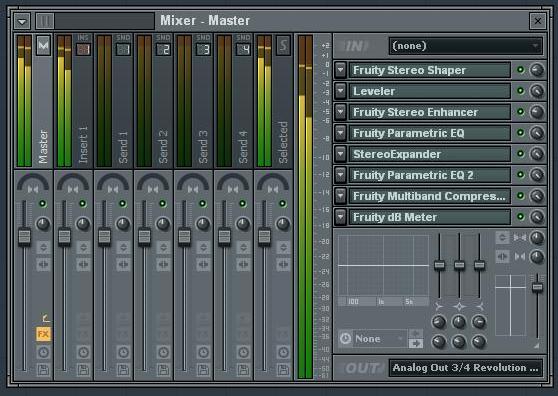Disable the Leveler effect via its green LED
The height and width of the screenshot is (396, 558).
click(521, 91)
